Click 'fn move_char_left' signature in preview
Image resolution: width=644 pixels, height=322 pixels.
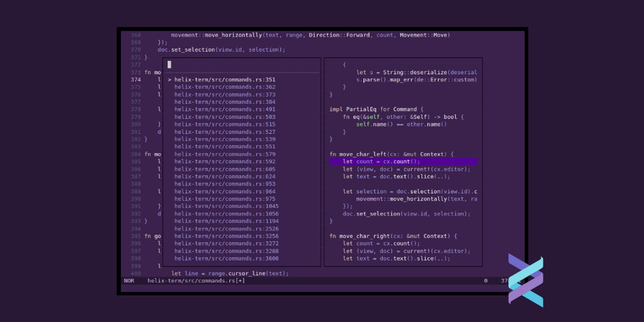point(391,154)
